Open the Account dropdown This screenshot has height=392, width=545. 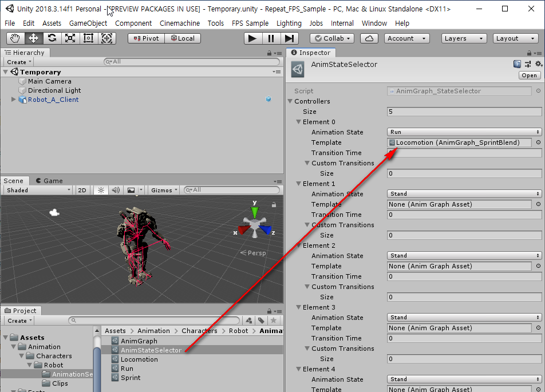pyautogui.click(x=406, y=38)
